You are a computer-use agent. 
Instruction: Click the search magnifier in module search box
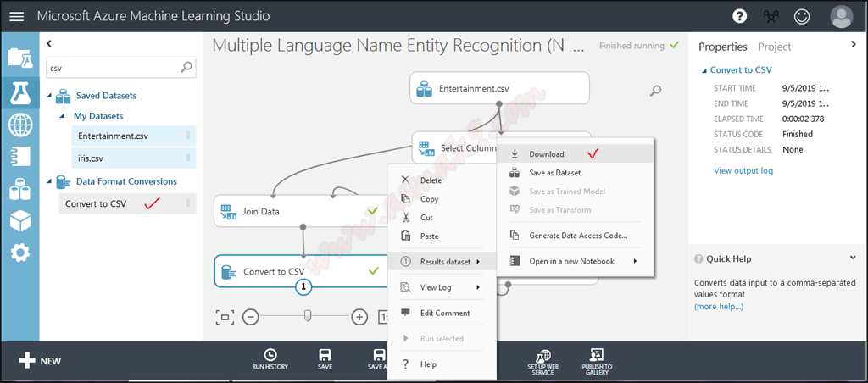186,68
